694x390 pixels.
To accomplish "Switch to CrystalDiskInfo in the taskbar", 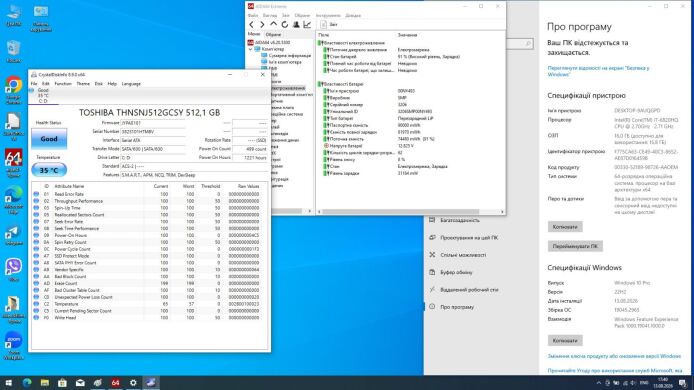I will pyautogui.click(x=151, y=383).
